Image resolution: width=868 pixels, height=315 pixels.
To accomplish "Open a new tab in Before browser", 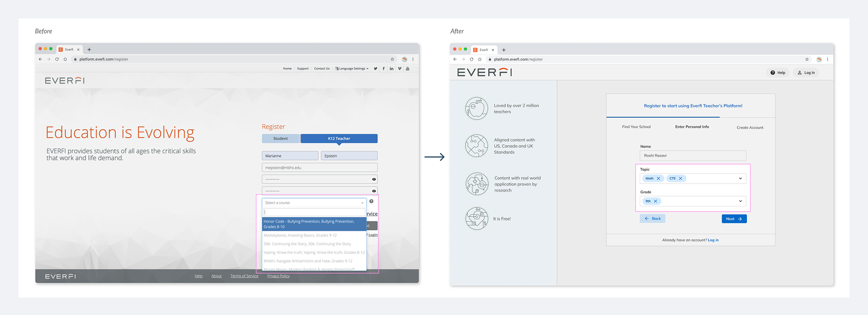I will (x=89, y=50).
